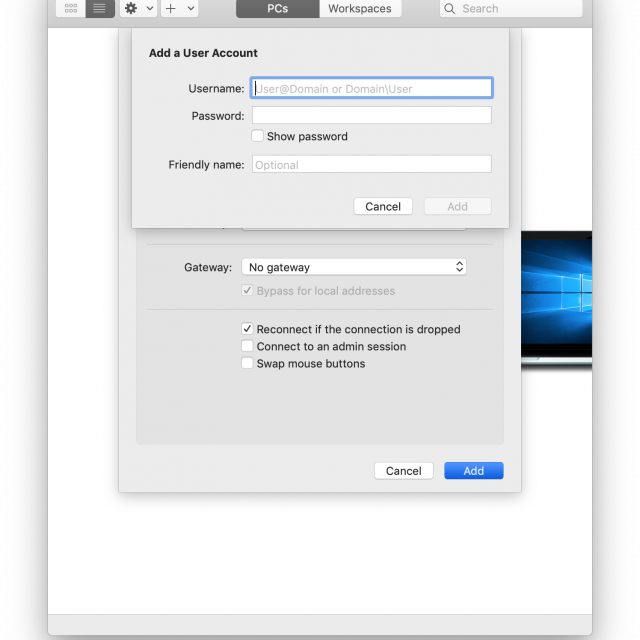Switch to grid view icon
Viewport: 640px width, 640px height.
click(x=70, y=8)
